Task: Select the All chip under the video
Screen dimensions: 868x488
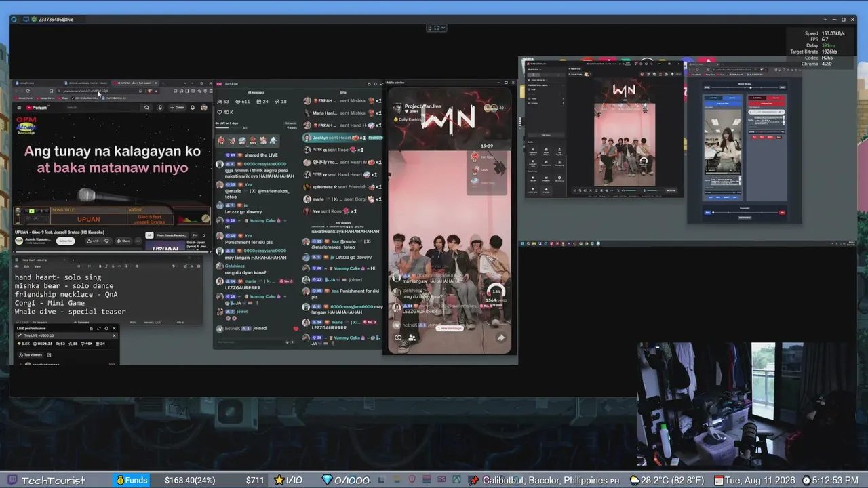Action: click(x=149, y=235)
